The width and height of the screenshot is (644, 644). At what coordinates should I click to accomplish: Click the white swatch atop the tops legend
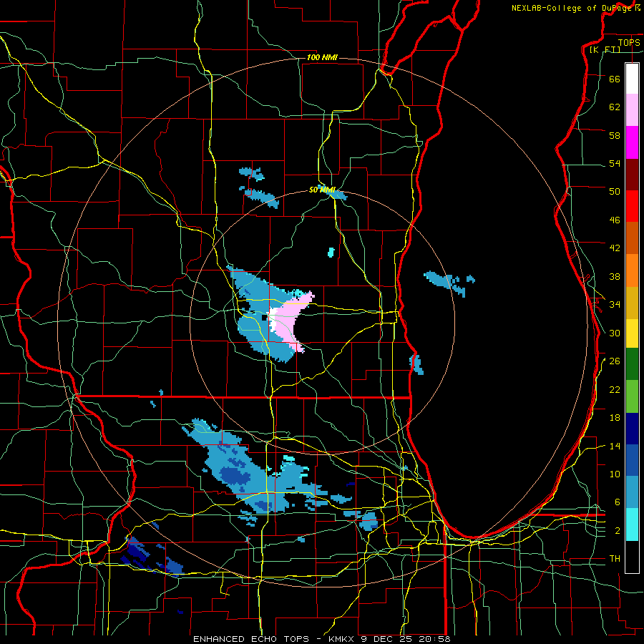point(632,79)
